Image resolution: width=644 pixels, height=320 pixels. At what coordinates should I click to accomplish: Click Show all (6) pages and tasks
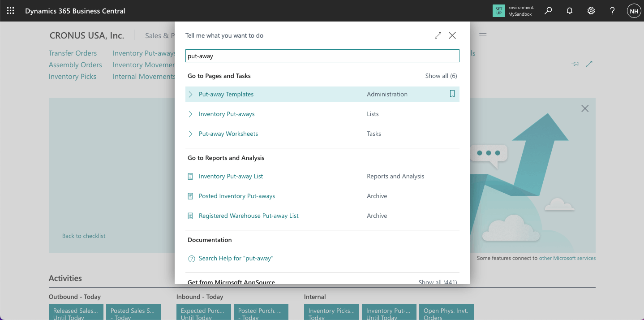coord(441,76)
